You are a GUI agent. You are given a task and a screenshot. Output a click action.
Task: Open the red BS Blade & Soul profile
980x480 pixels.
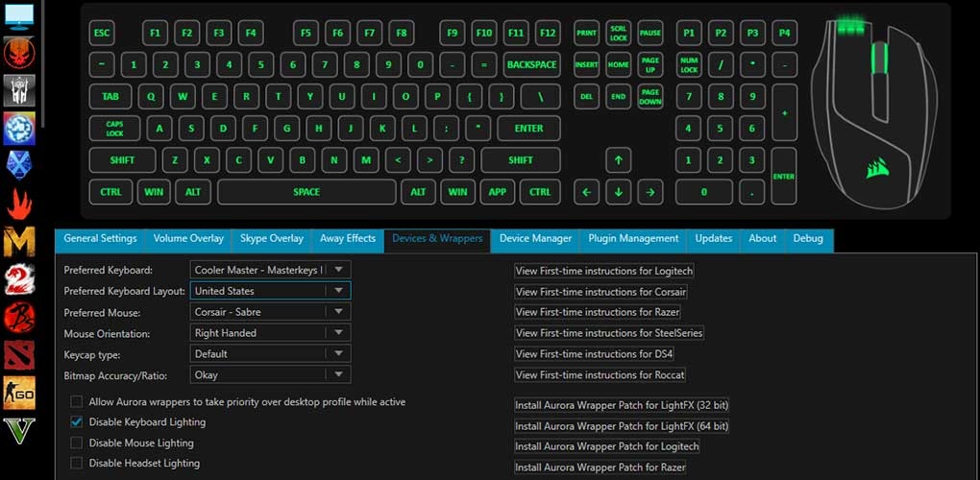(19, 317)
